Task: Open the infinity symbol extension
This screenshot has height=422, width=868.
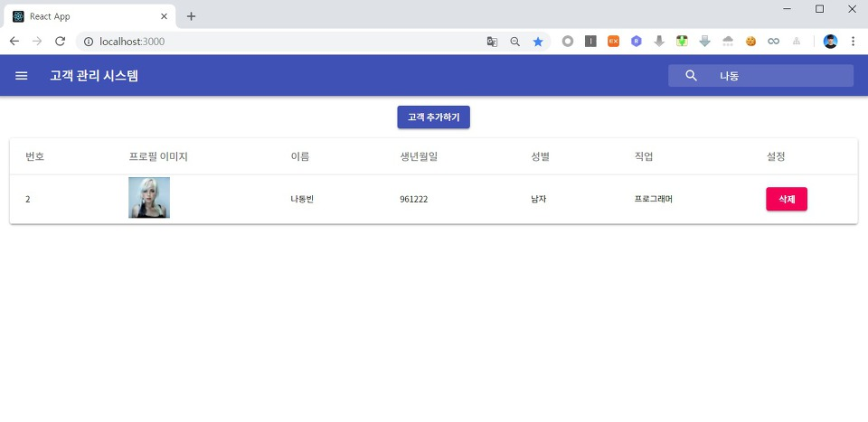Action: point(773,42)
